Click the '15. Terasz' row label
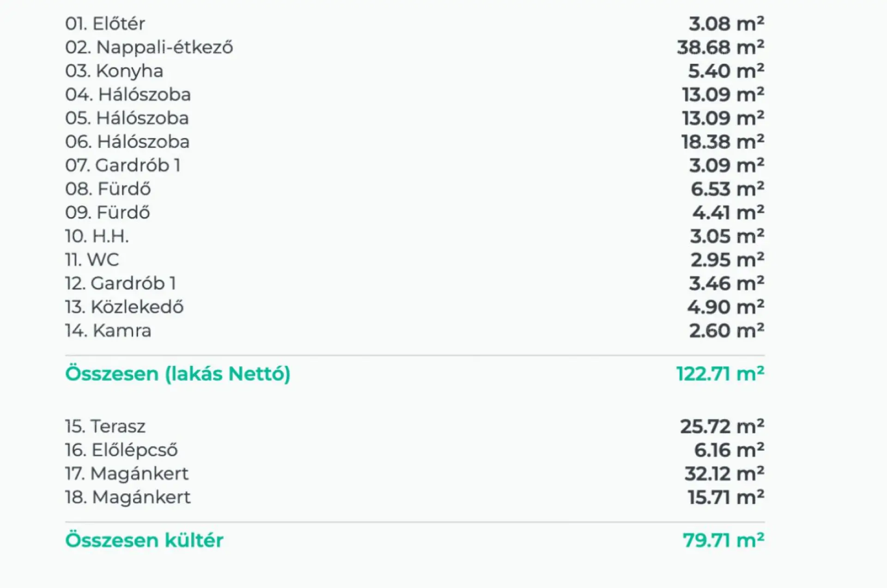Viewport: 887px width, 588px height. (x=105, y=426)
